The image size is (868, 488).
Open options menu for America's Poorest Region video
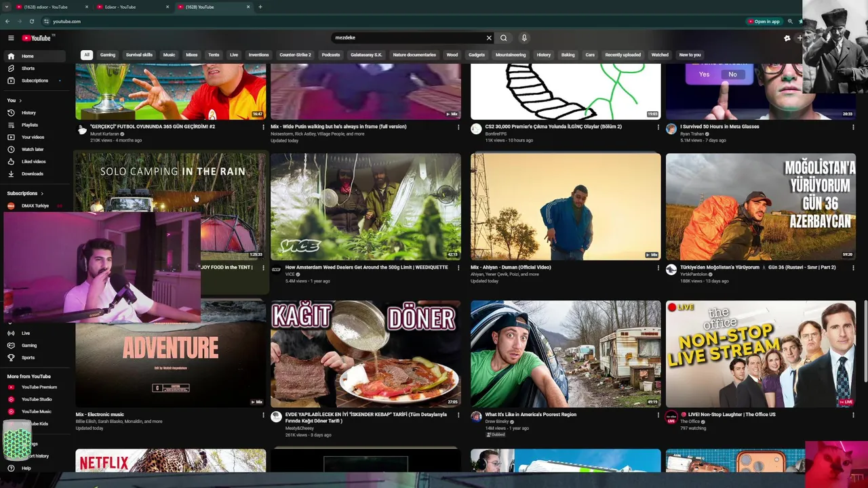[x=658, y=415]
